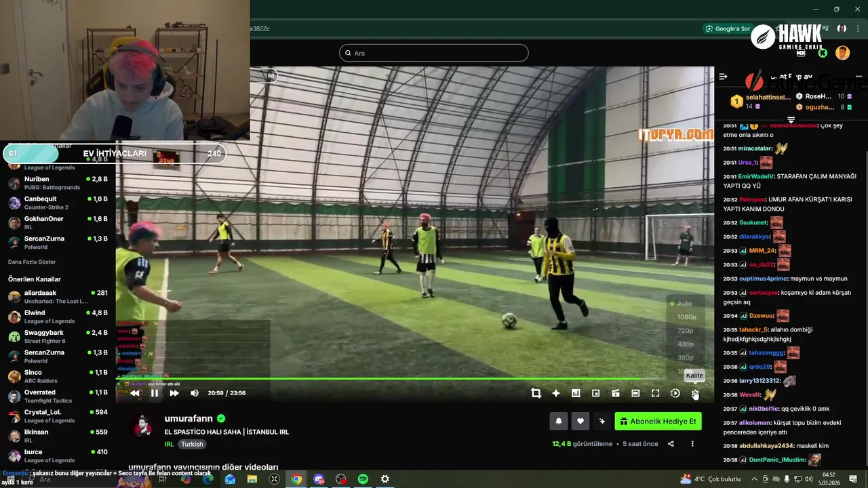
Task: Mute the video player volume icon
Action: (x=195, y=393)
